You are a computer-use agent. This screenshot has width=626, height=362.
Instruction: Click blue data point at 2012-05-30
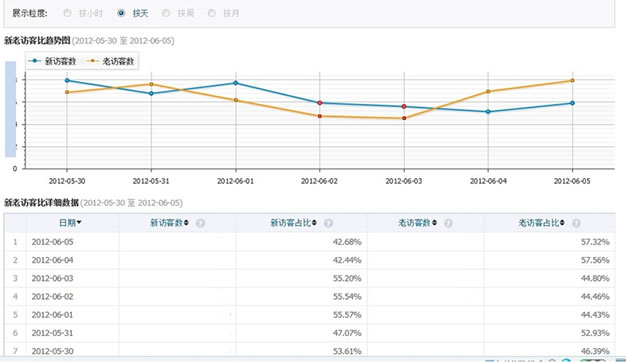pyautogui.click(x=67, y=80)
